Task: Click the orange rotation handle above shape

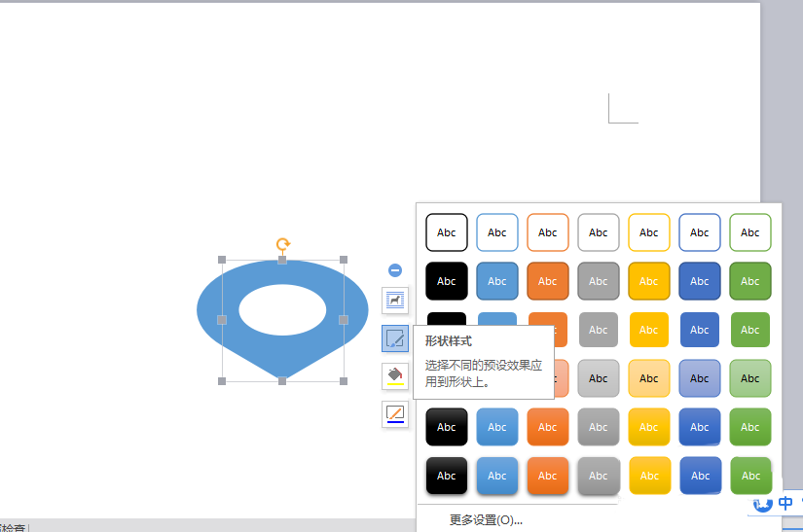Action: click(x=282, y=244)
